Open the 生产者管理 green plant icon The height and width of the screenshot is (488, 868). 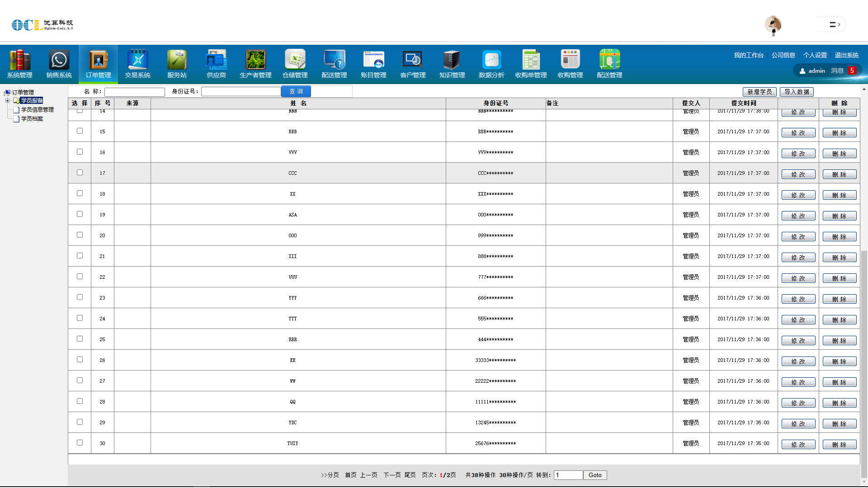(x=255, y=60)
